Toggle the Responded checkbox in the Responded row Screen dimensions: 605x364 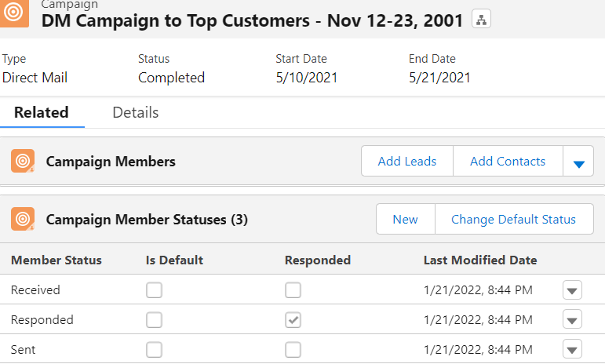(293, 320)
